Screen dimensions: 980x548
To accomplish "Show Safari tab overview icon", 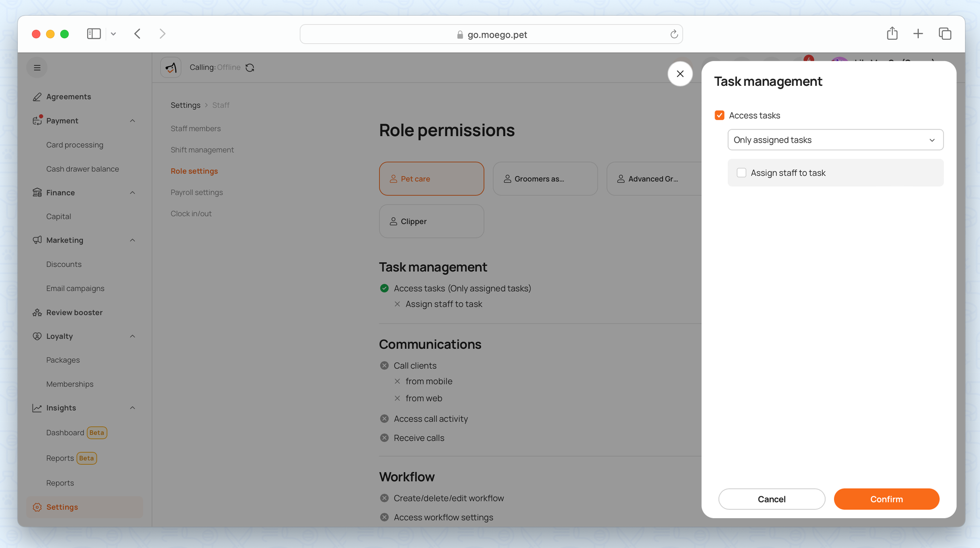I will tap(945, 34).
